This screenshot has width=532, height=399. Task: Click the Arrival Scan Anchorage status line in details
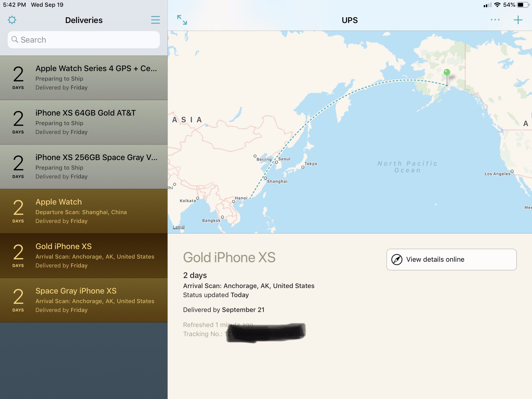[249, 286]
